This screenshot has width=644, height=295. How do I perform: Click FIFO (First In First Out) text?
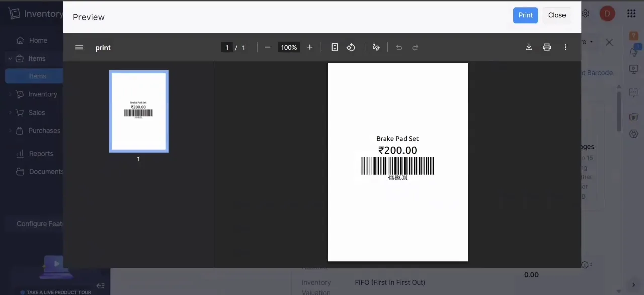click(390, 282)
